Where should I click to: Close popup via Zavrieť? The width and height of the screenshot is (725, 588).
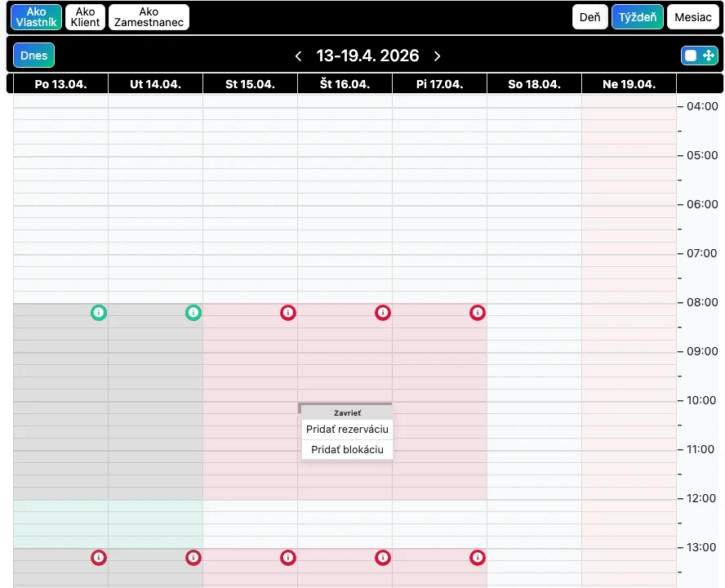[347, 412]
